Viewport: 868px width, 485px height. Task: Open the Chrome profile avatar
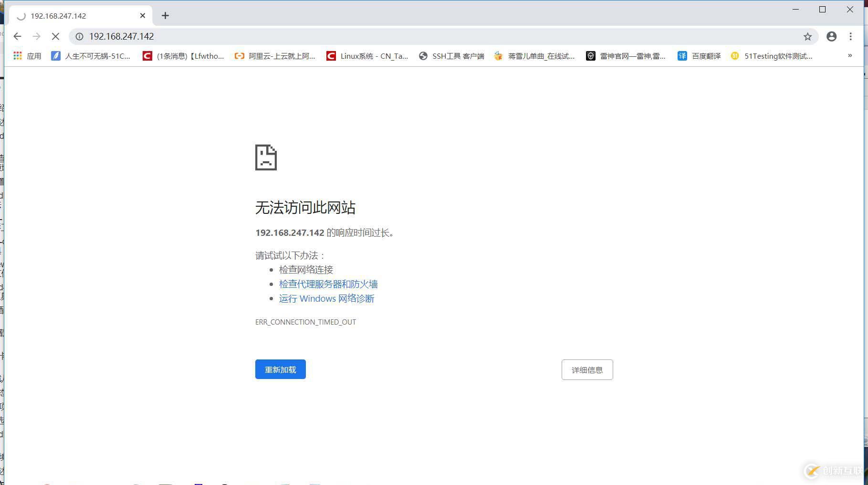(831, 36)
